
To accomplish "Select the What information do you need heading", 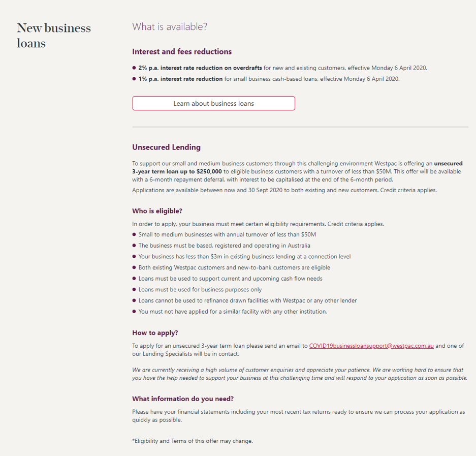I will pos(182,399).
